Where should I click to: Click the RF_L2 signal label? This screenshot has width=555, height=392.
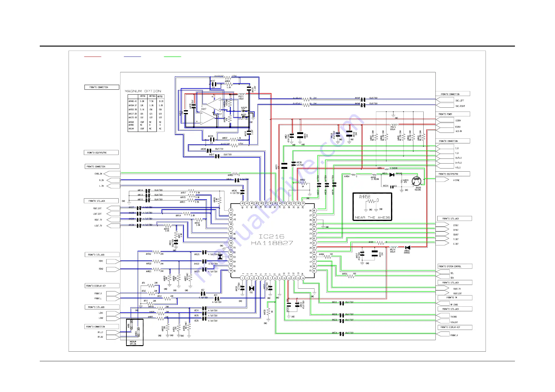[100, 332]
